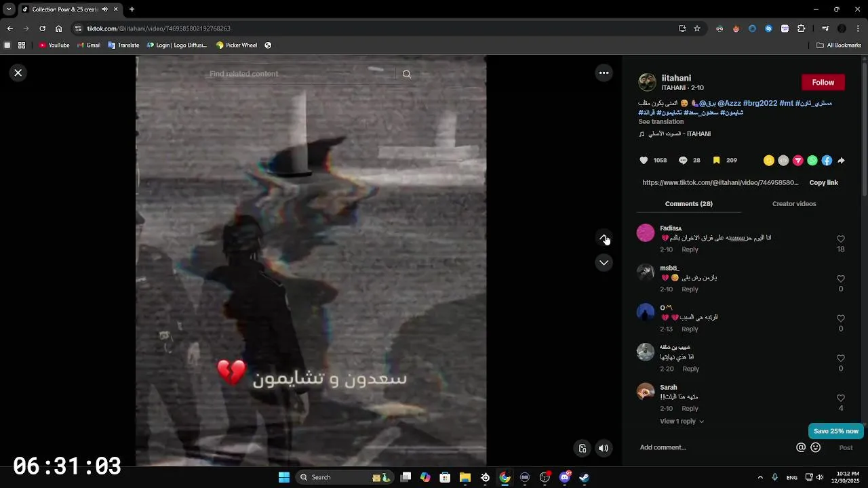
Task: Toggle the yellow bookmark icon showing 209
Action: click(716, 161)
